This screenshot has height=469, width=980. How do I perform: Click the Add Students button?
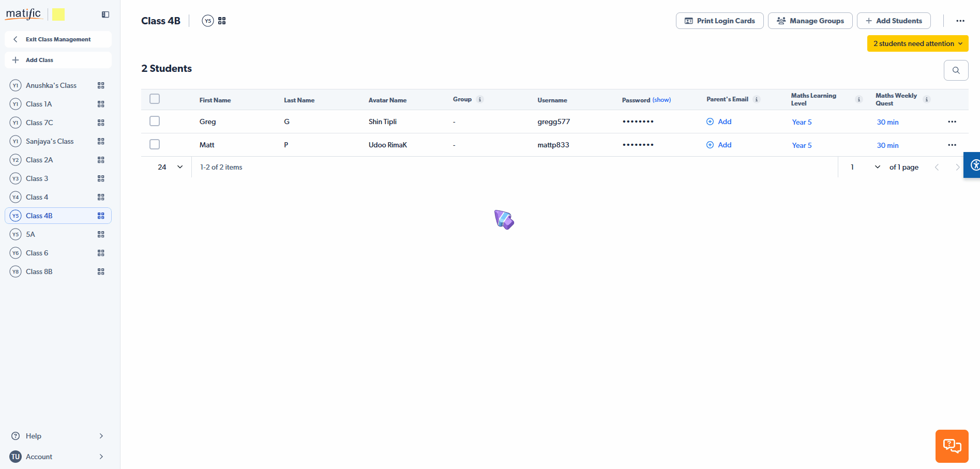pyautogui.click(x=893, y=21)
